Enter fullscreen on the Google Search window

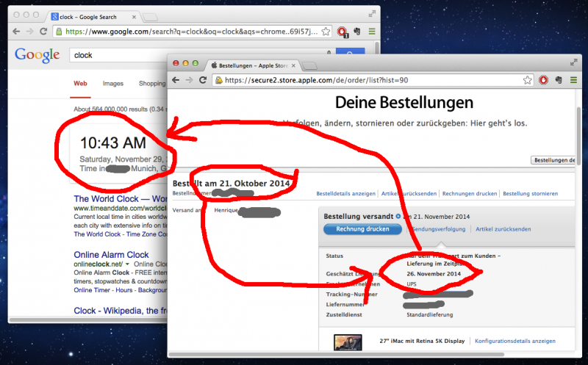click(x=372, y=14)
